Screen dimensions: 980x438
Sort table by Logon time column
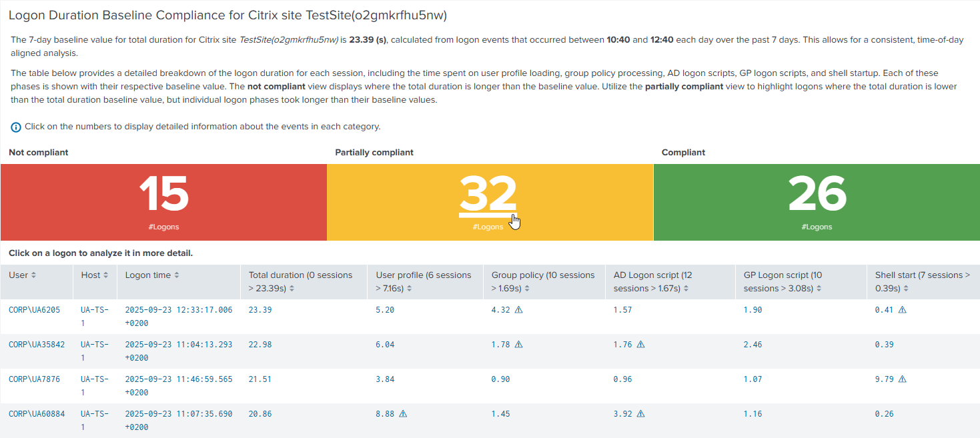tap(177, 275)
